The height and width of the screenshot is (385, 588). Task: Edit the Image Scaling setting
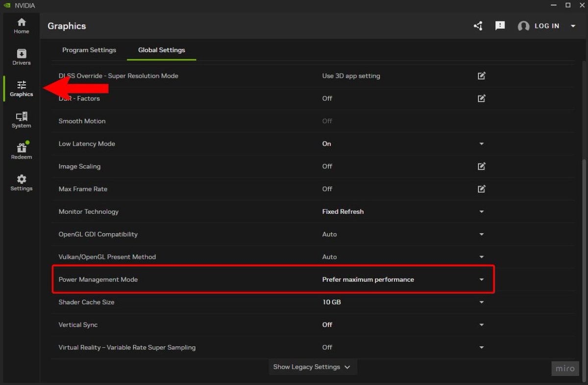click(x=482, y=166)
